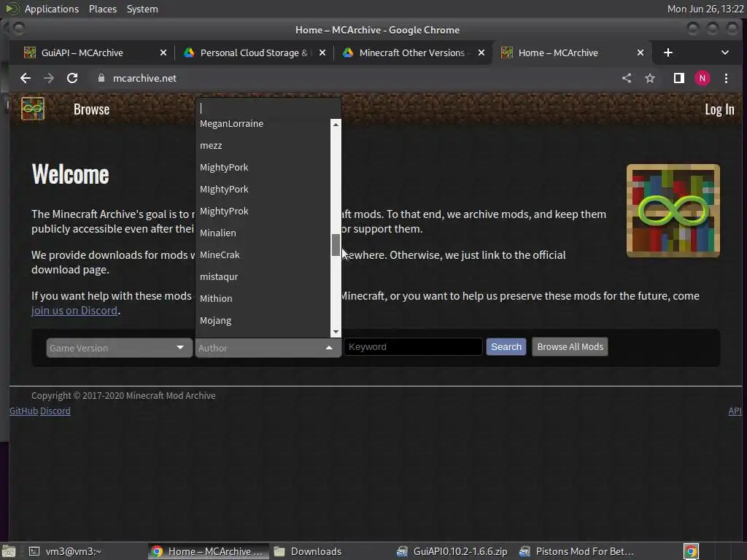Click Browse All Mods button
This screenshot has width=747, height=560.
click(x=570, y=346)
